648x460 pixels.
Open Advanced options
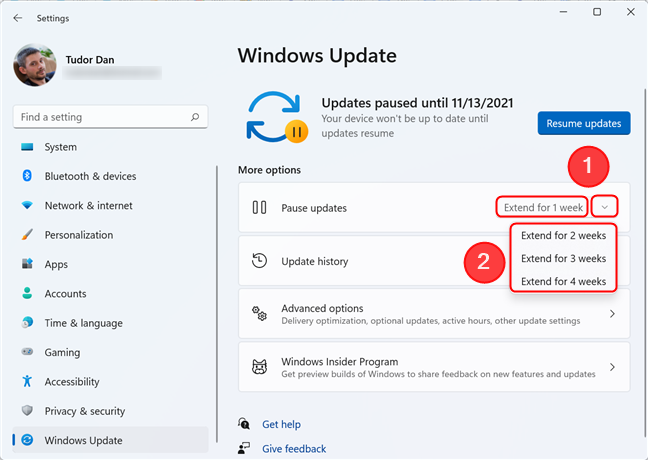click(x=434, y=314)
